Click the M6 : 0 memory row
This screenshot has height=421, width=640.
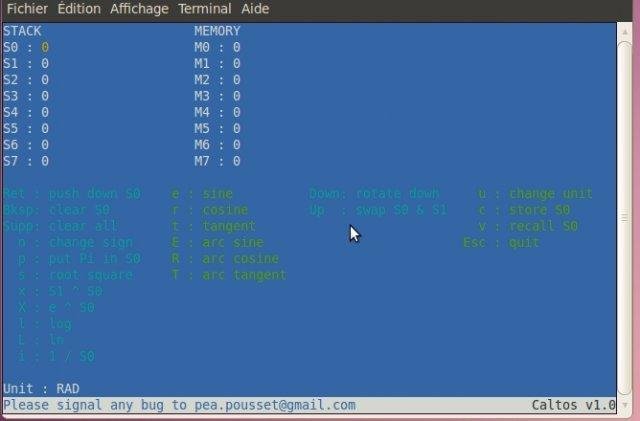[218, 145]
